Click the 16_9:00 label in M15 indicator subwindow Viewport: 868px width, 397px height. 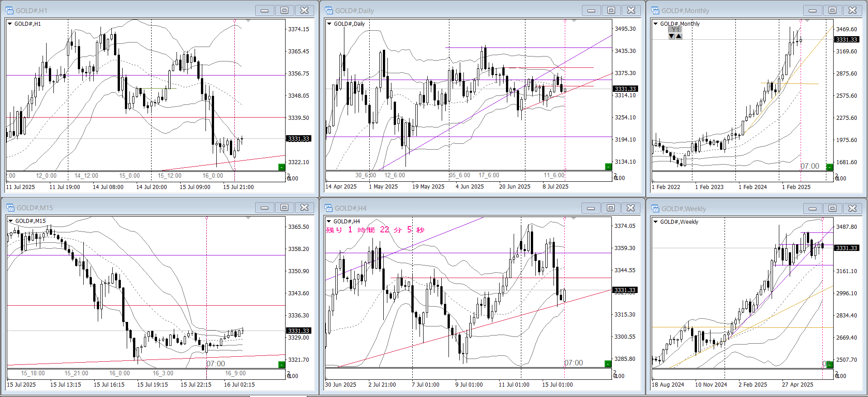(236, 373)
